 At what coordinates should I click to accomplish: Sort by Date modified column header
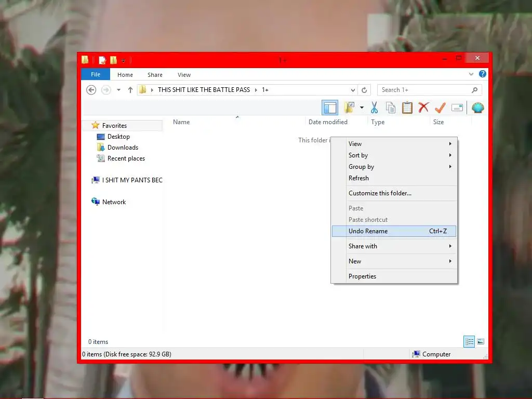(328, 122)
